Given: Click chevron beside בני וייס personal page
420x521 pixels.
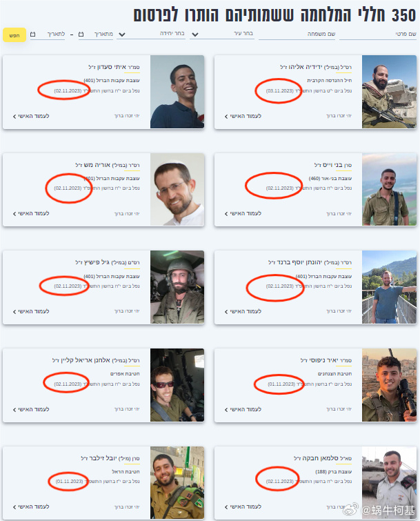Looking at the screenshot, I should pos(226,214).
